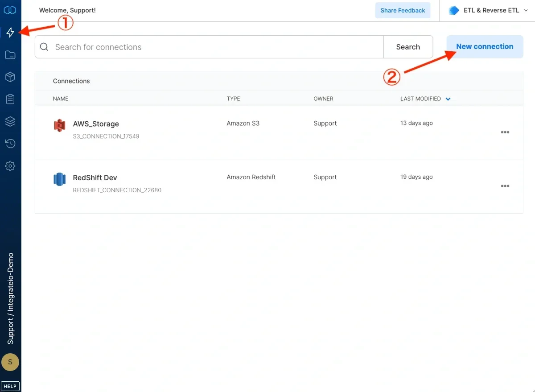Click the New connection button

click(x=485, y=46)
